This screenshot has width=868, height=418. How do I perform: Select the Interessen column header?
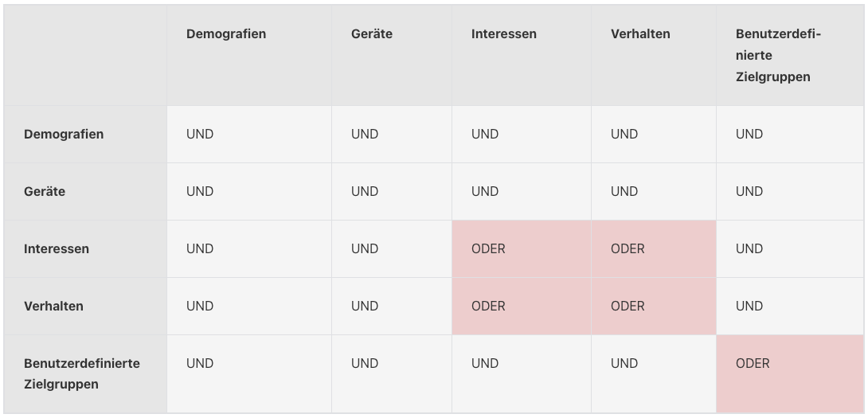504,33
